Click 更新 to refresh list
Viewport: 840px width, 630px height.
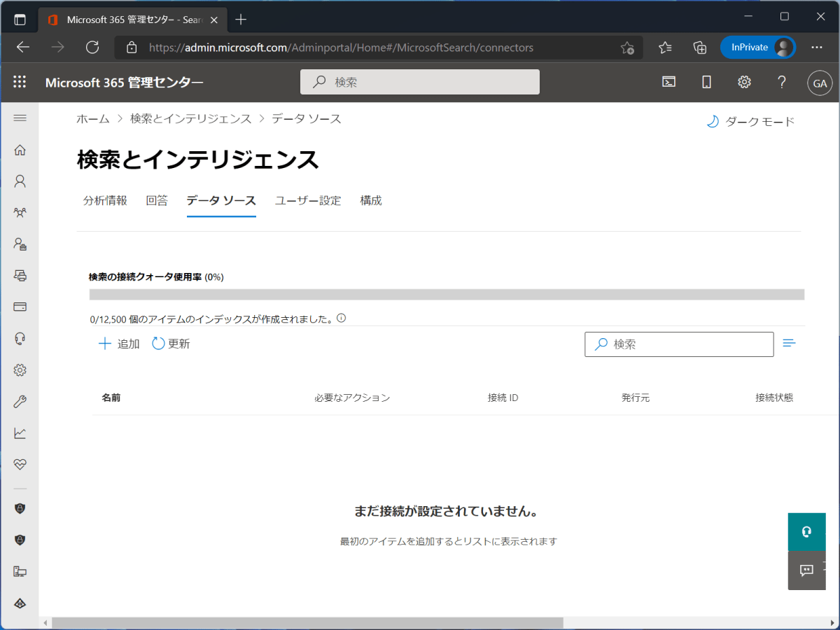coord(171,344)
